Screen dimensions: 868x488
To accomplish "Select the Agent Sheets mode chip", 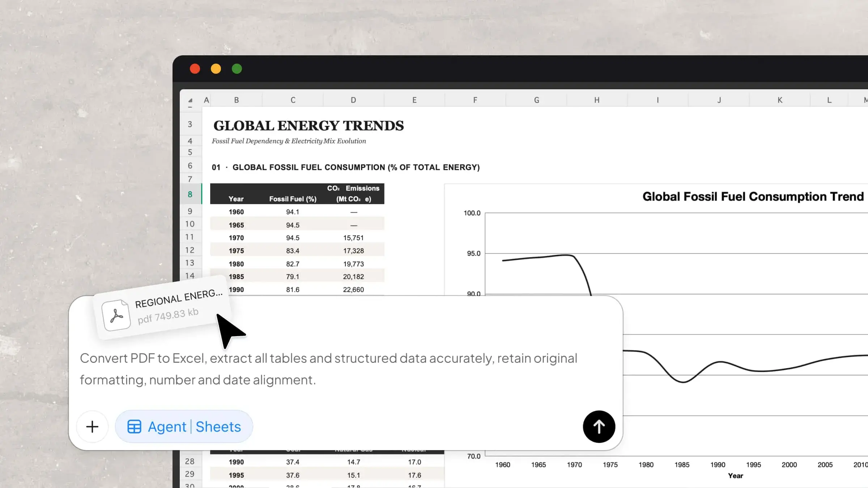I will (x=184, y=427).
